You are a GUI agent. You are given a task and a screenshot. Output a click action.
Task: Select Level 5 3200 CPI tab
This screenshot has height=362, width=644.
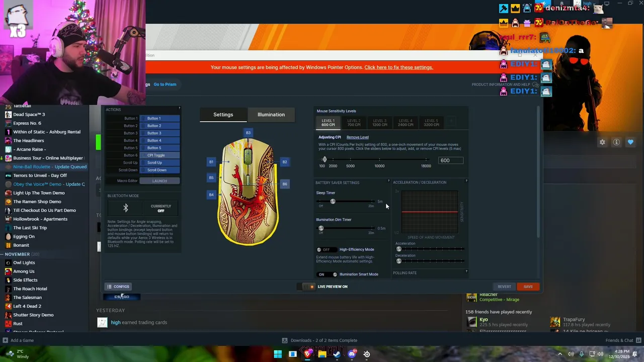point(431,122)
